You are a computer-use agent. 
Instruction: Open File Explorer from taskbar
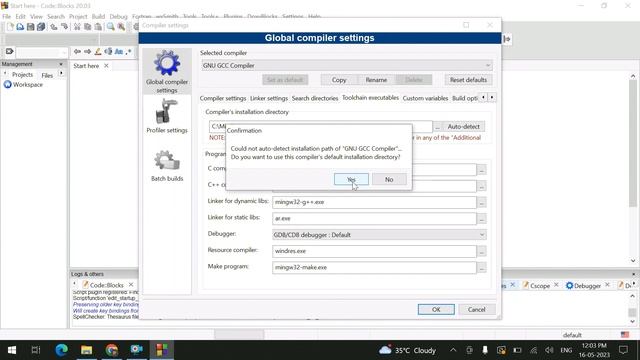[x=87, y=350]
